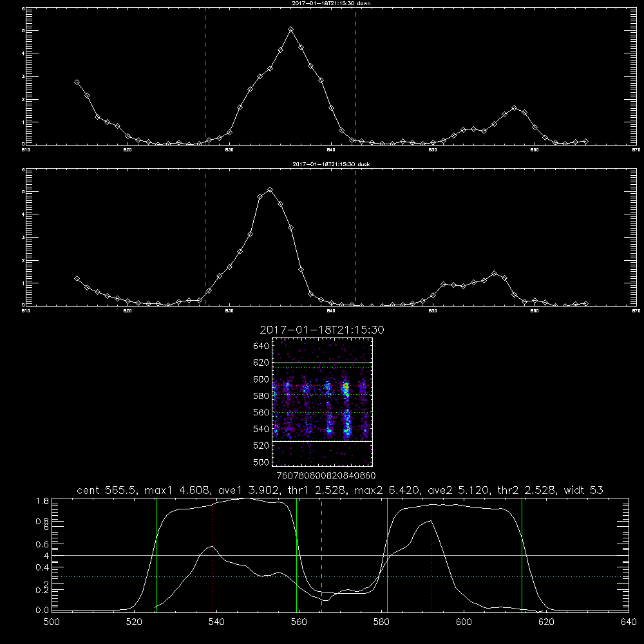Click the left green dashed line in dawn plot
644x644 pixels.
205,78
